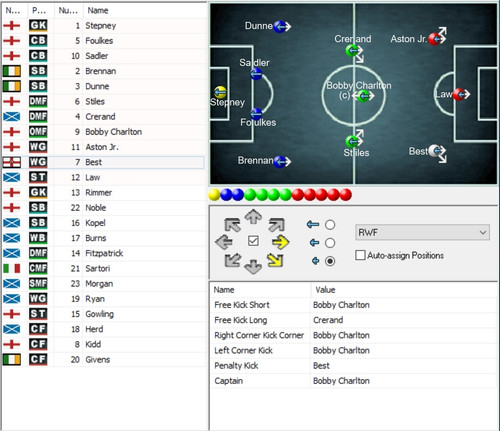Select the up direction arrow
This screenshot has height=431, width=500.
coord(253,217)
